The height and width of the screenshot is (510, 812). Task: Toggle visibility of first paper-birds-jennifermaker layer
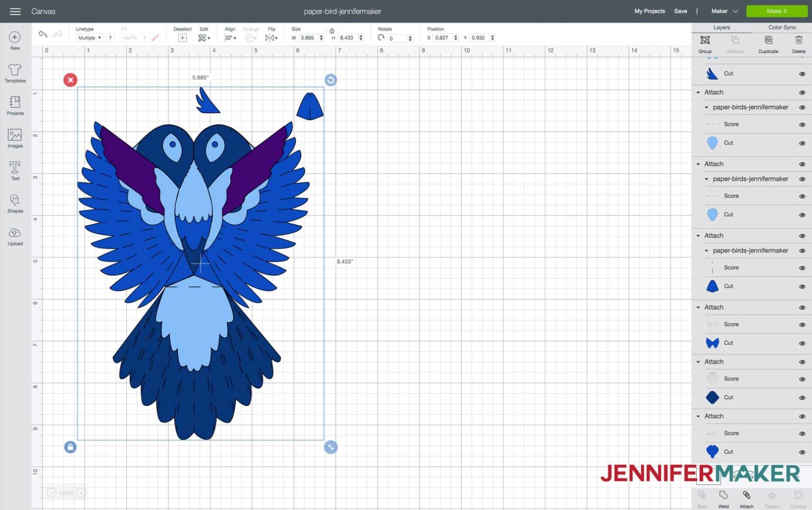802,107
